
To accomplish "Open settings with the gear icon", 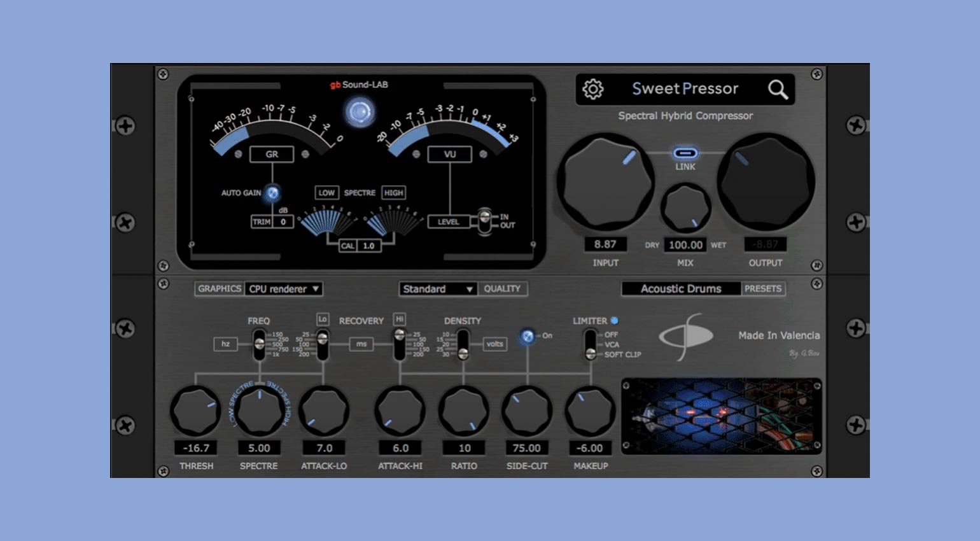I will 593,89.
